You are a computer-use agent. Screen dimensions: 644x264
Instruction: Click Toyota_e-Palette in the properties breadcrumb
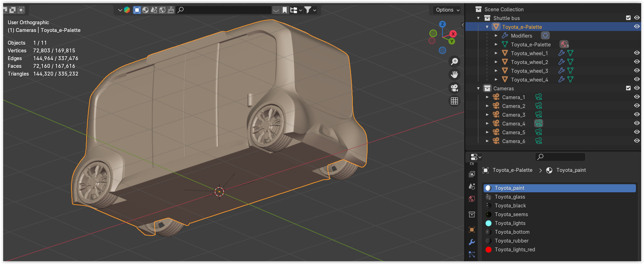pos(512,170)
